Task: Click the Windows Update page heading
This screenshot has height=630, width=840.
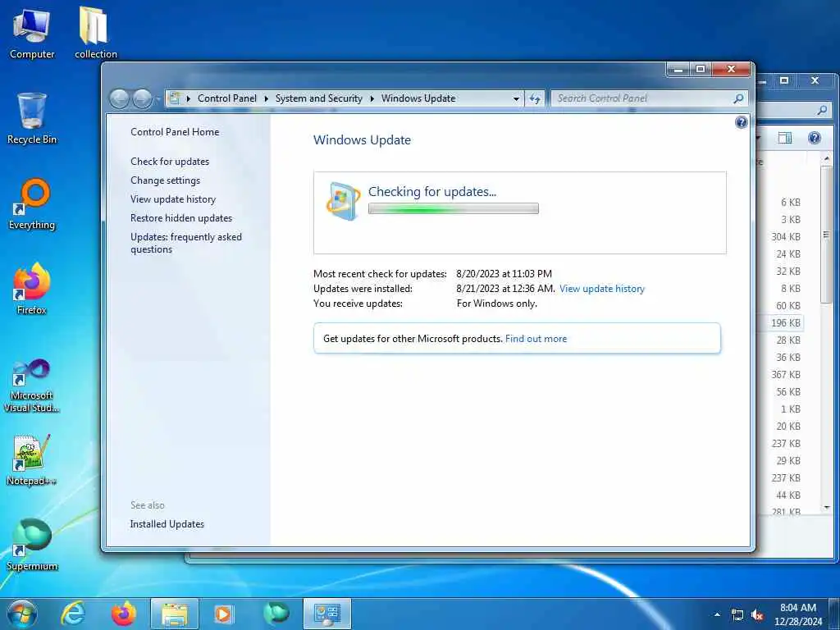Action: [362, 139]
